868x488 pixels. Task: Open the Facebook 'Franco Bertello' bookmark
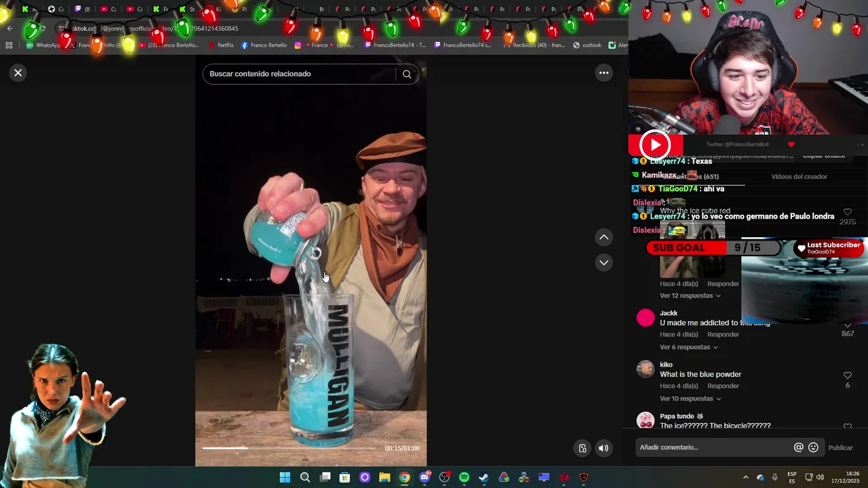point(264,45)
